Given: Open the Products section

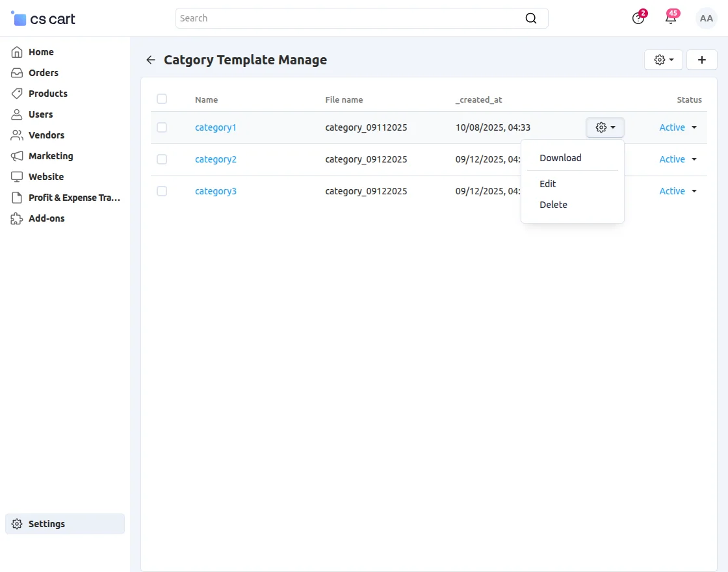Looking at the screenshot, I should click(x=16, y=93).
